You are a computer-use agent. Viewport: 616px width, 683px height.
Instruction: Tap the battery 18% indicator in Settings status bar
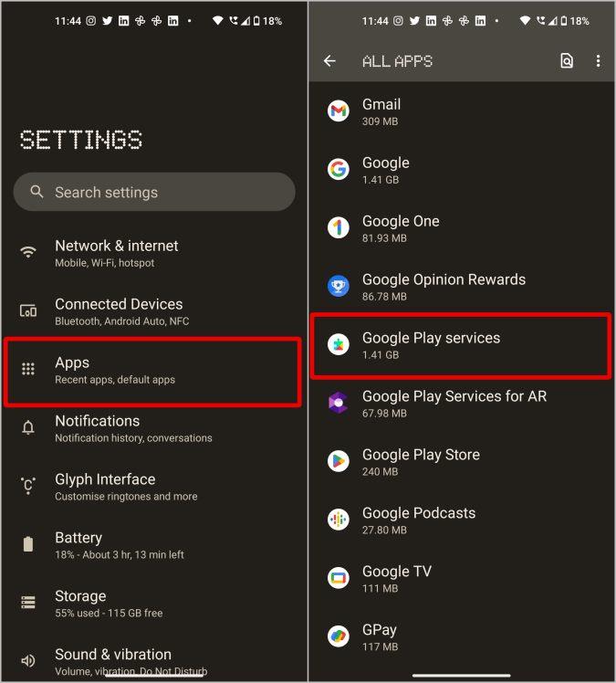coord(267,21)
